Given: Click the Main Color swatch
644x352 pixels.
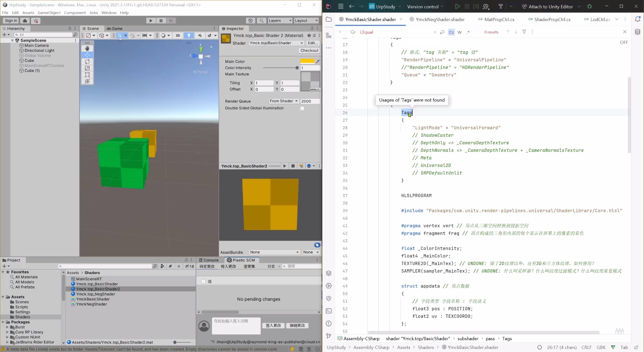Looking at the screenshot, I should [x=308, y=61].
